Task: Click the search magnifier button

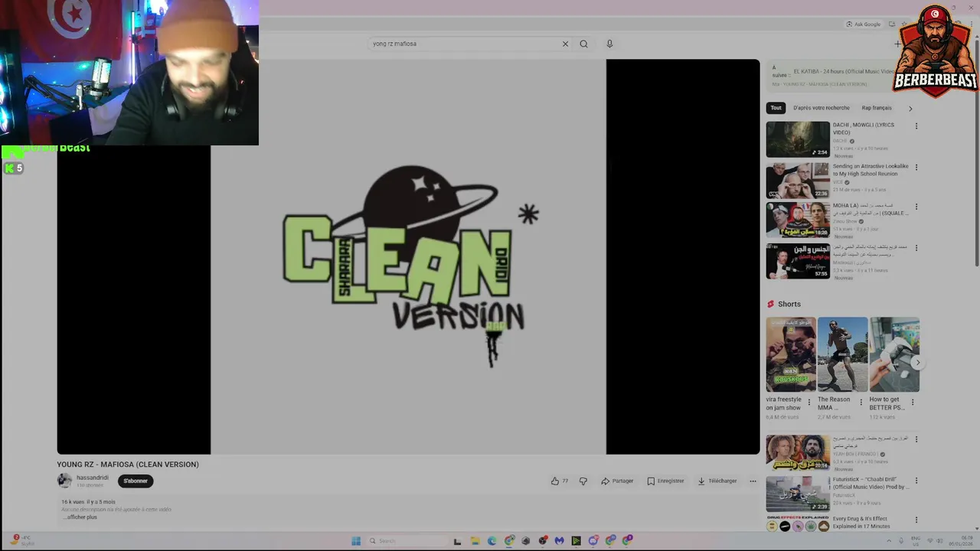Action: 583,44
